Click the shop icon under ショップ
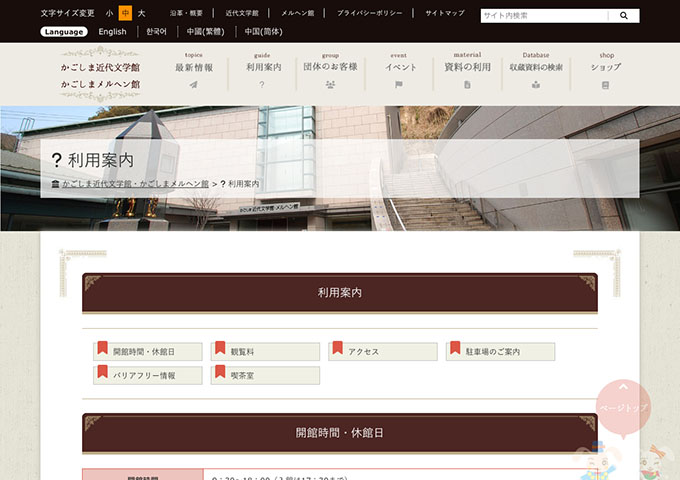680x480 pixels. (605, 85)
